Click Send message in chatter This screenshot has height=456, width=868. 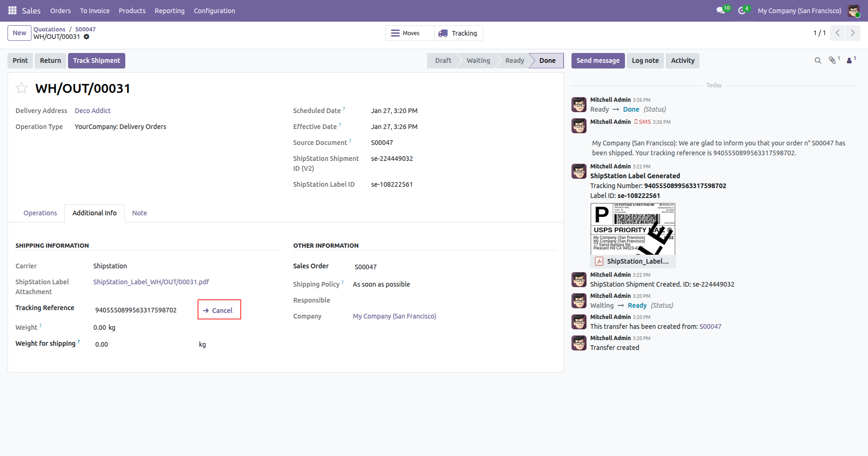point(598,61)
